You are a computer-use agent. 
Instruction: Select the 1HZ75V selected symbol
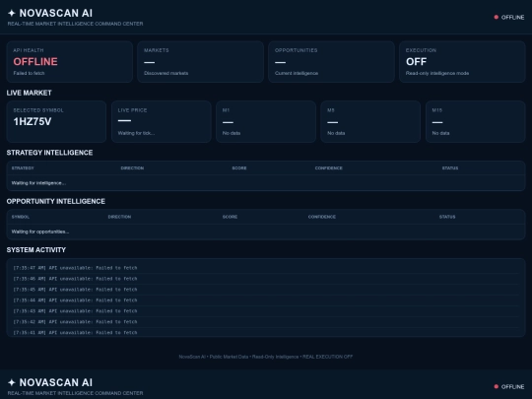coord(33,121)
